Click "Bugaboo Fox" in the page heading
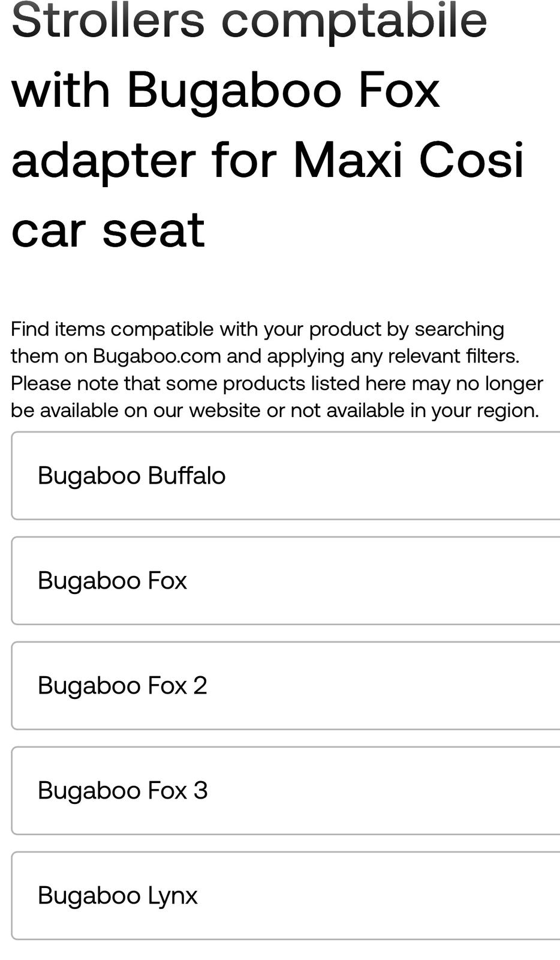This screenshot has width=560, height=960. (283, 90)
